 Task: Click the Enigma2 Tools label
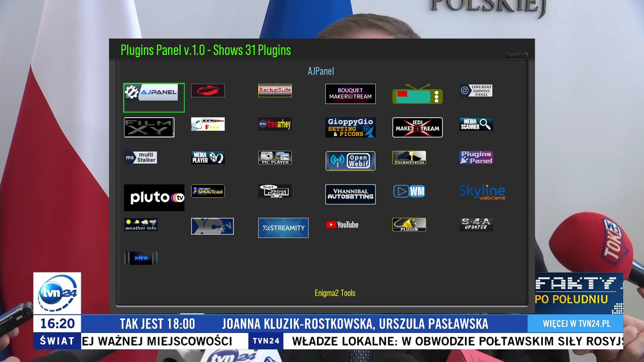(335, 293)
